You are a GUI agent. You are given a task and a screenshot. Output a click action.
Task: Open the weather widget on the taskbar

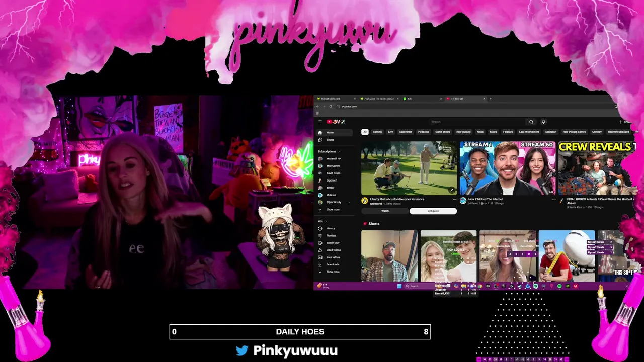pos(323,286)
